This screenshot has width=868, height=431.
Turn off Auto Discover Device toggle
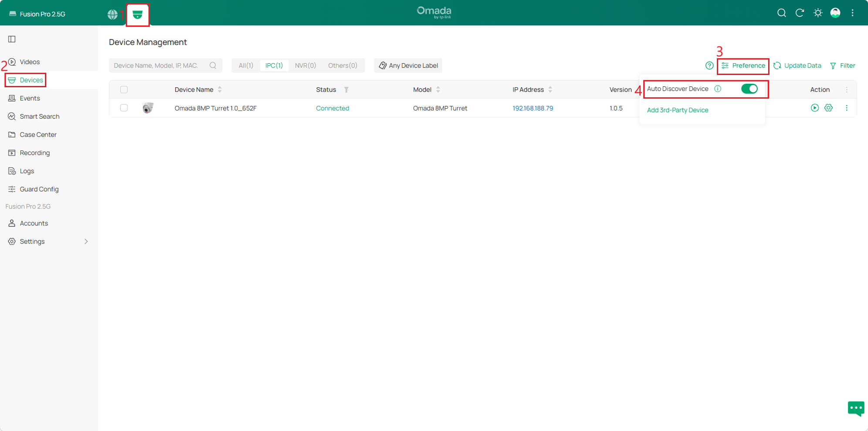749,89
